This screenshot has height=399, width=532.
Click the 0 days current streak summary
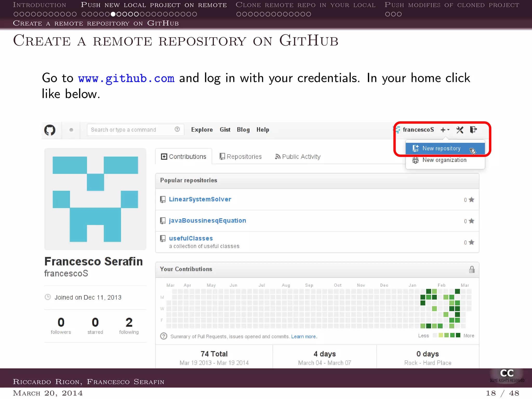pos(428,358)
